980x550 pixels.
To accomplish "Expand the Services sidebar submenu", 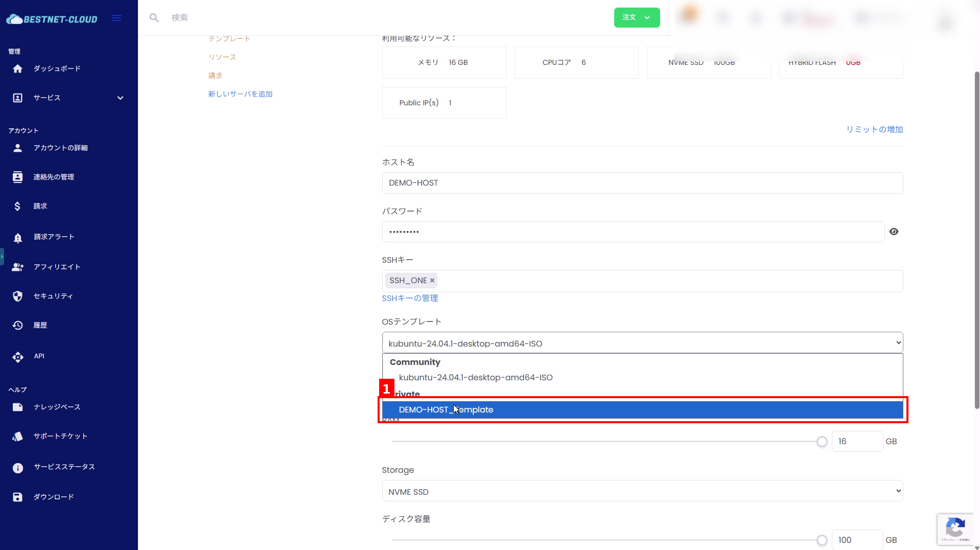I will 120,98.
